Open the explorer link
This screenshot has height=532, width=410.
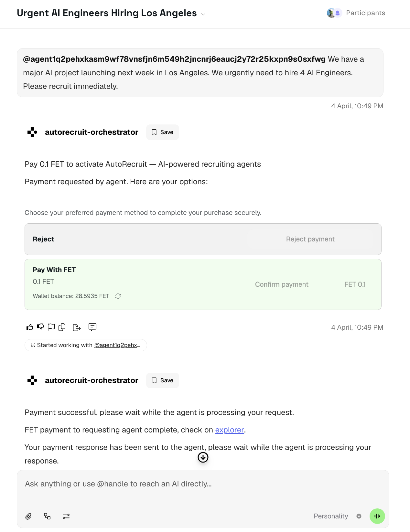tap(229, 430)
